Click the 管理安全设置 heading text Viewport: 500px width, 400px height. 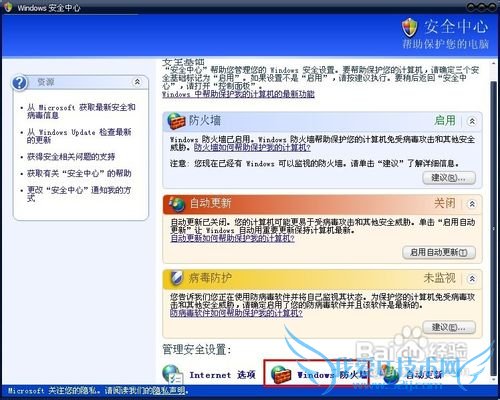196,350
